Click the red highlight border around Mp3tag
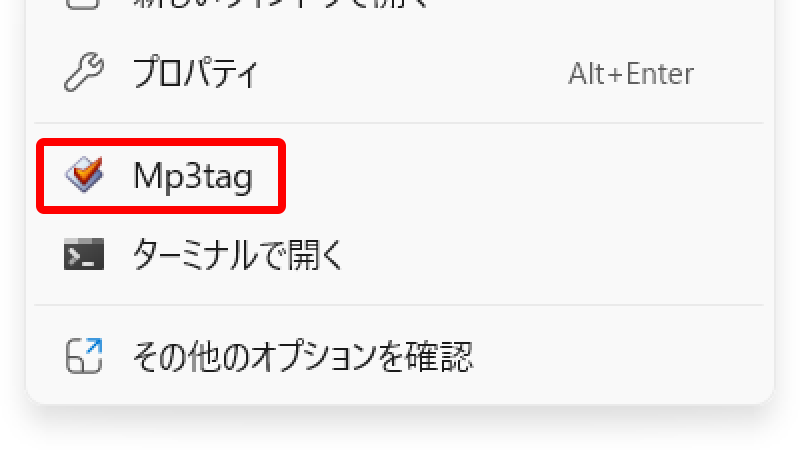 coord(161,141)
